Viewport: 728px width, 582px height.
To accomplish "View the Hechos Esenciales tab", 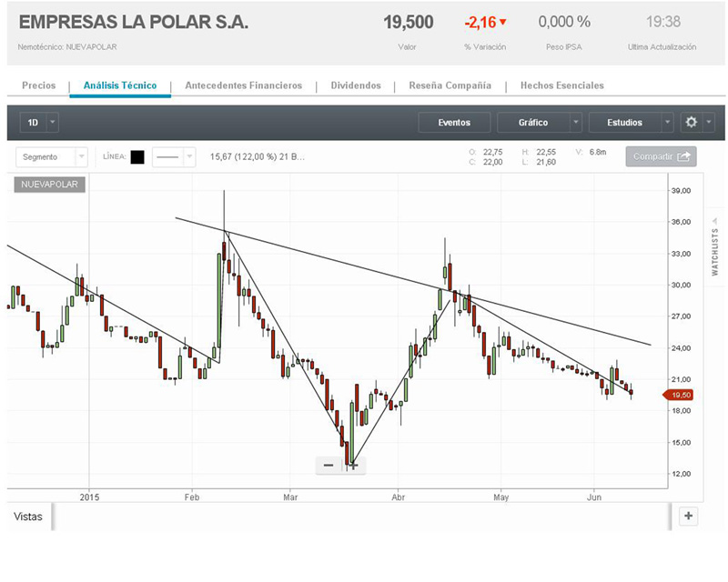I will [562, 85].
